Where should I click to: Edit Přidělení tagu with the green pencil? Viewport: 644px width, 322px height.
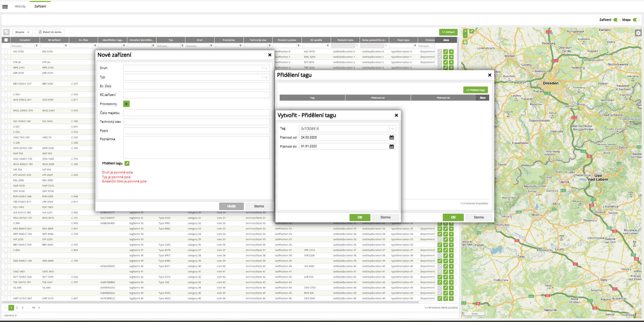pyautogui.click(x=127, y=163)
